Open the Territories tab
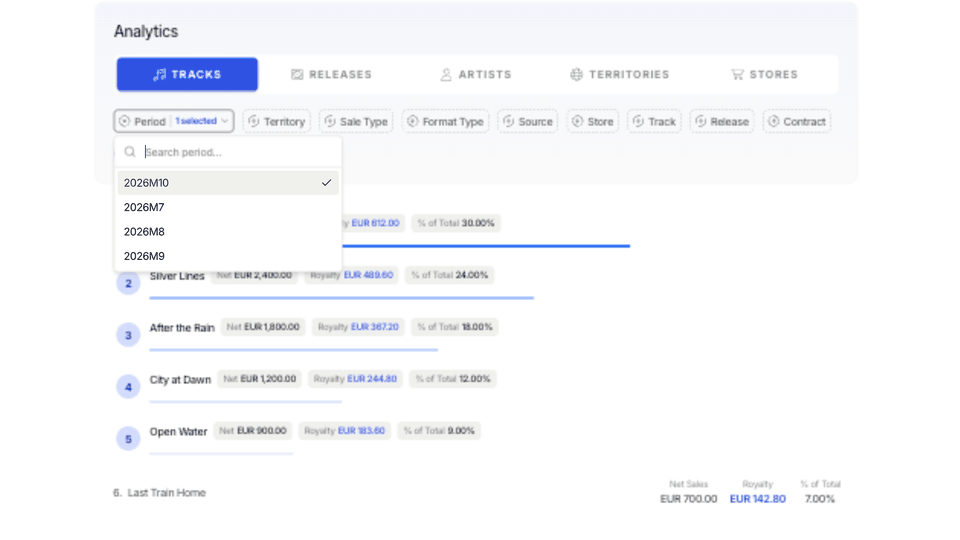Viewport: 960px width, 540px height. 620,75
